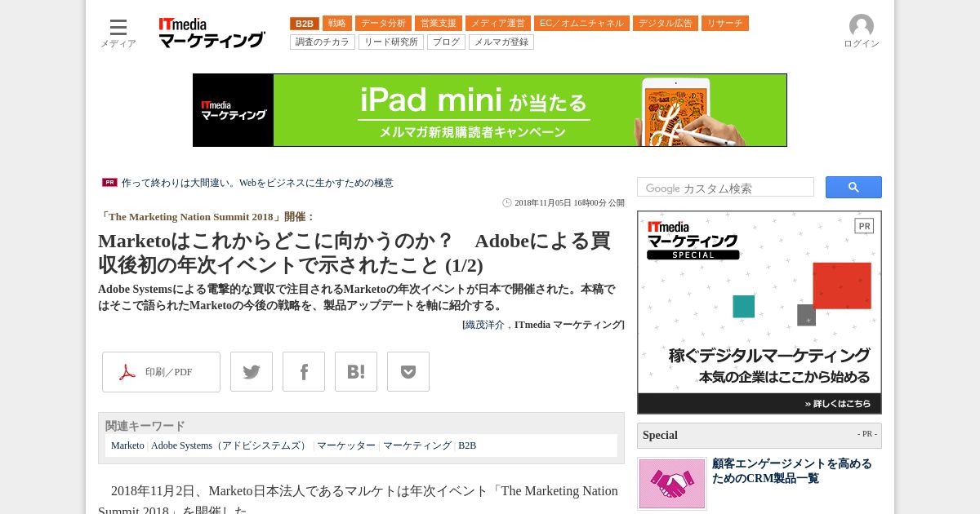980x514 pixels.
Task: Open 調査のチカラ link
Action: tap(323, 42)
